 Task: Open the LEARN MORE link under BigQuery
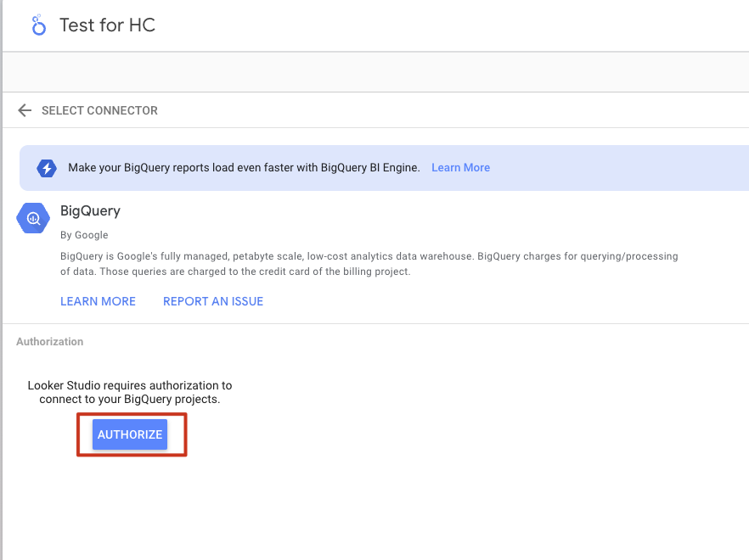[x=98, y=301]
